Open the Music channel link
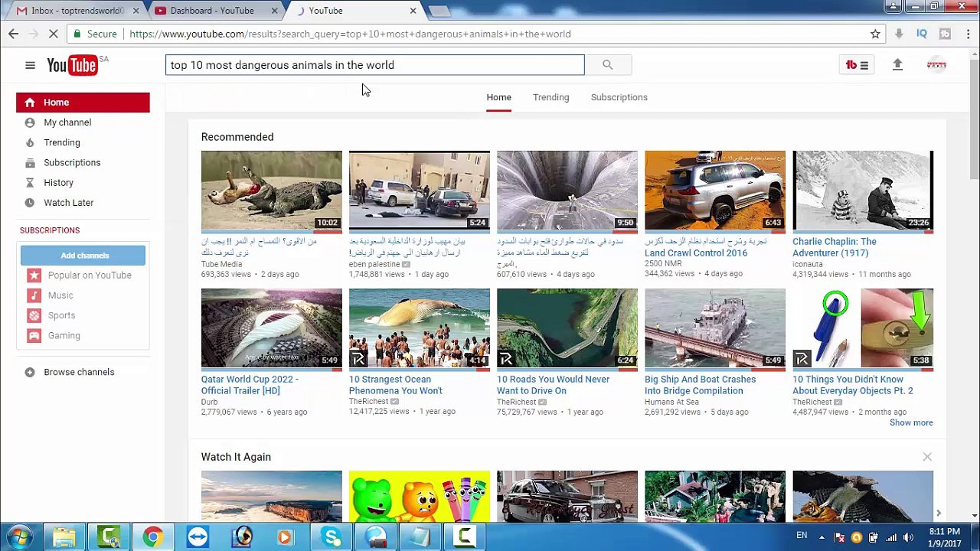Screen dimensions: 980x551 tap(60, 295)
